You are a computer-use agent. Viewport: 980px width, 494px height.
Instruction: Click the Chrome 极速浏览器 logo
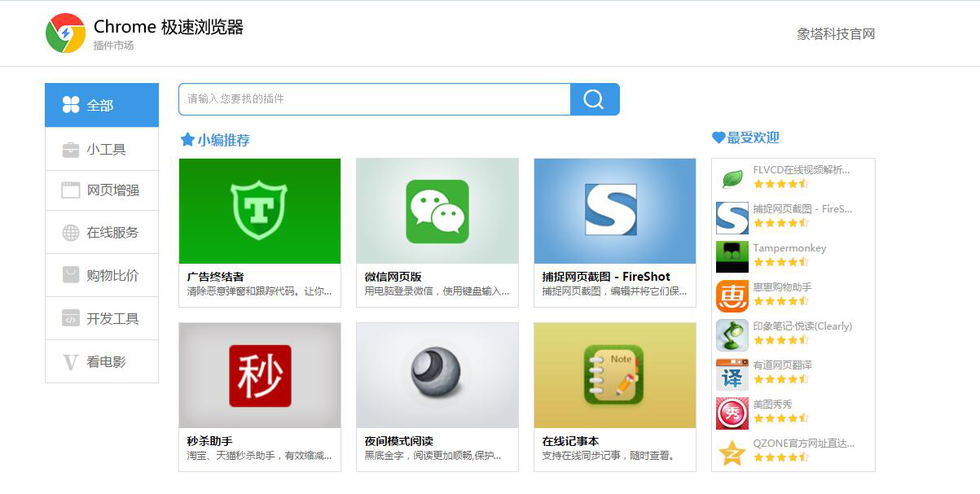tap(66, 33)
